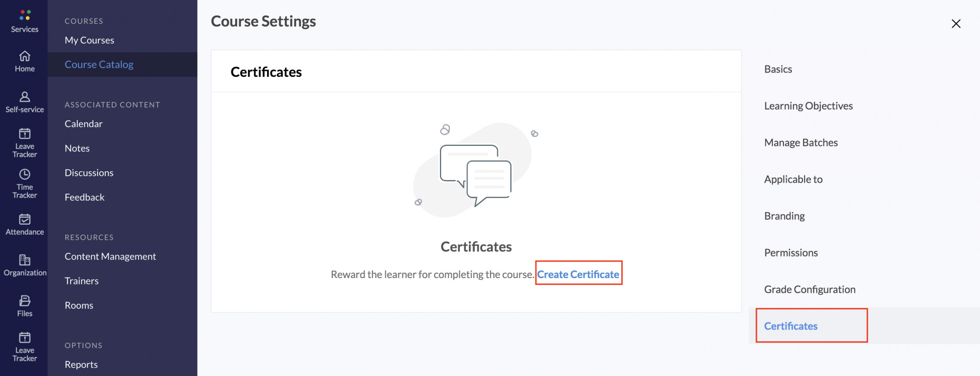Close the Course Settings panel

(x=956, y=23)
